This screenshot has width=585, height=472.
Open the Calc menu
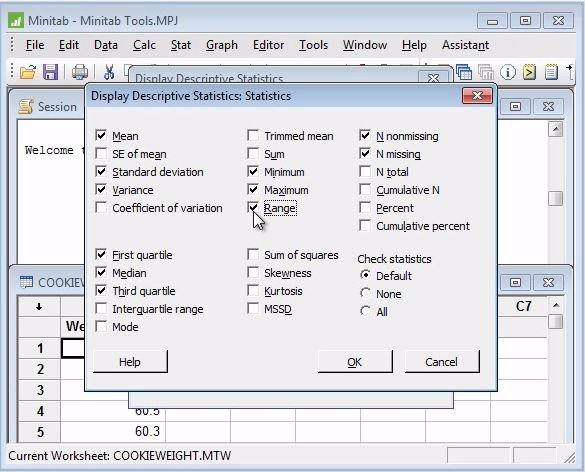point(144,45)
